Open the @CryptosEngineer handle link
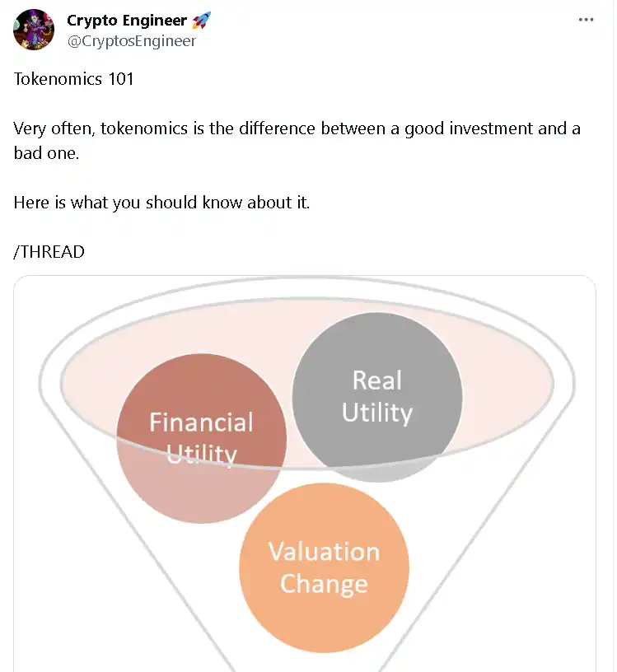Image resolution: width=617 pixels, height=672 pixels. click(131, 40)
